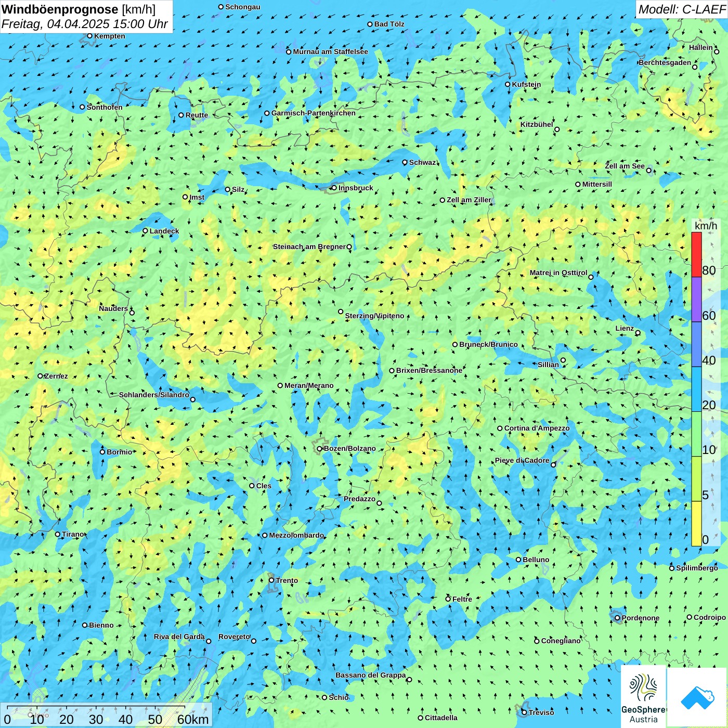Viewport: 728px width, 728px height.
Task: Click the Matrei in Osttirol label
Action: pyautogui.click(x=558, y=272)
